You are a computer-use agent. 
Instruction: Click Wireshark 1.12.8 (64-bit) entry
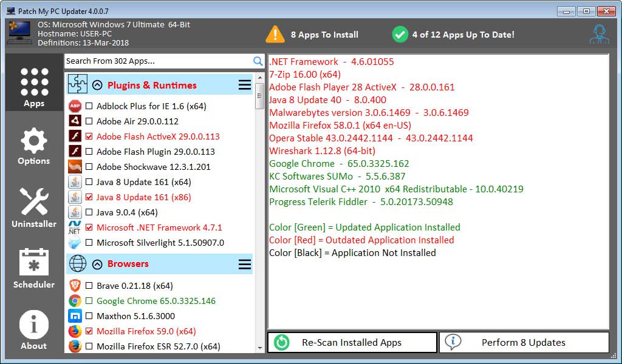(x=322, y=151)
